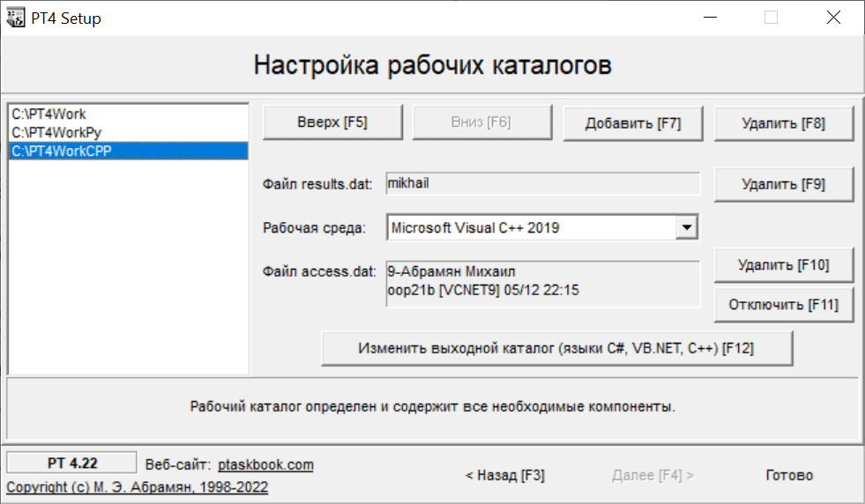Click Изменить выходной каталог [F12] button
865x504 pixels.
click(x=556, y=349)
